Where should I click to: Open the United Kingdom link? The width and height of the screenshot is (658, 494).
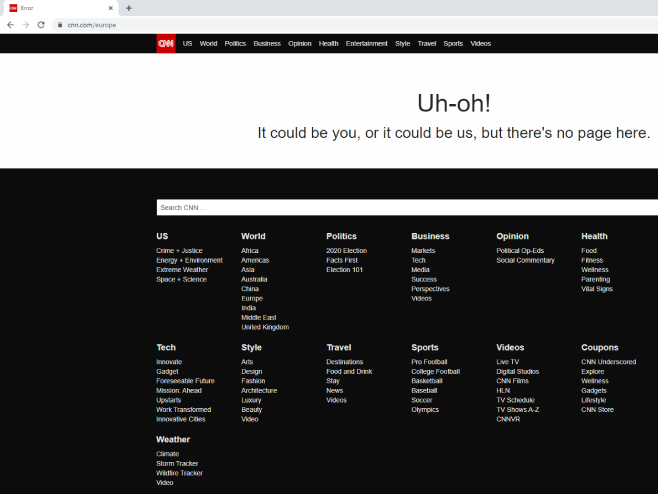pos(265,327)
